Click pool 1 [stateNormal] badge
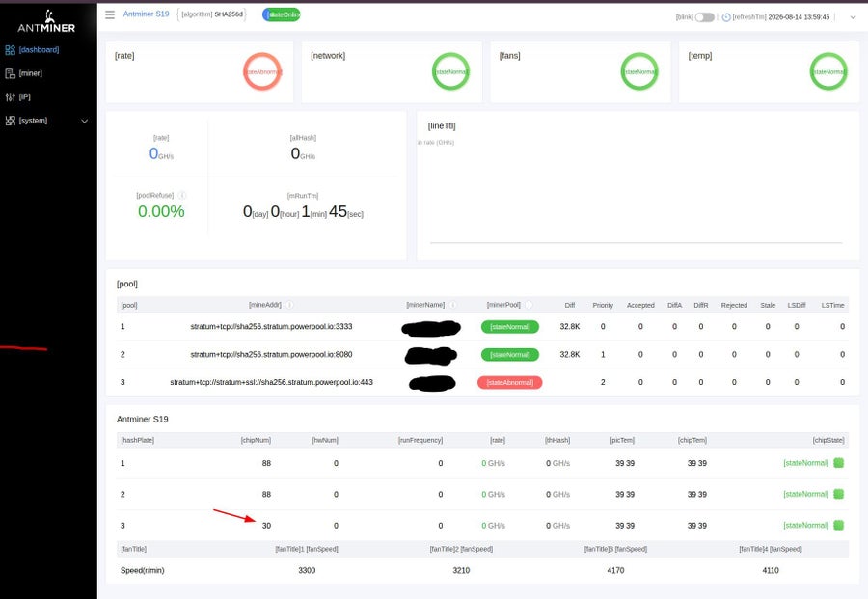 pos(510,327)
